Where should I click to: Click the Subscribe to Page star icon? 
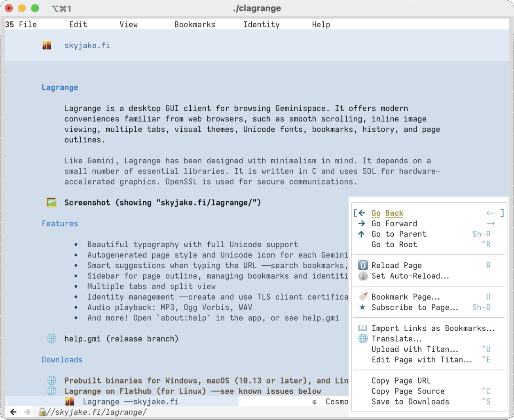[x=362, y=307]
